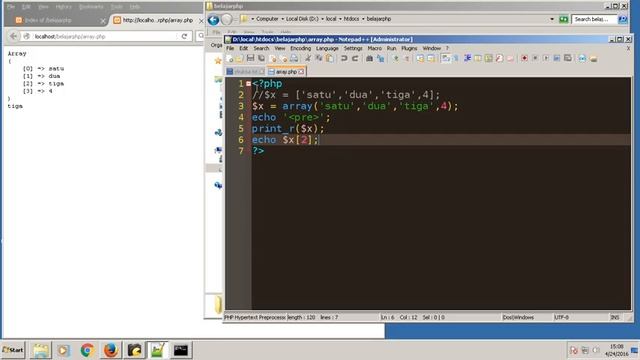Toggle the Indent Guide toolbar icon
Image resolution: width=640 pixels, height=360 pixels.
(x=467, y=58)
